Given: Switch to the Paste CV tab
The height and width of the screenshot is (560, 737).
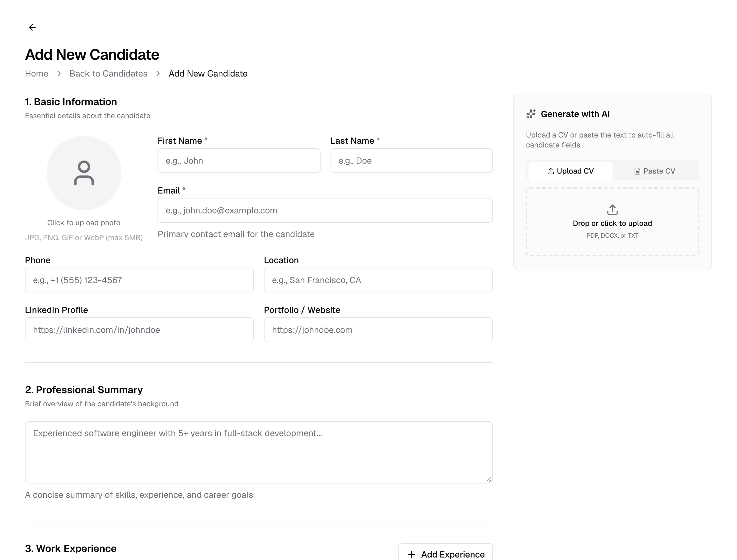Looking at the screenshot, I should pos(655,171).
